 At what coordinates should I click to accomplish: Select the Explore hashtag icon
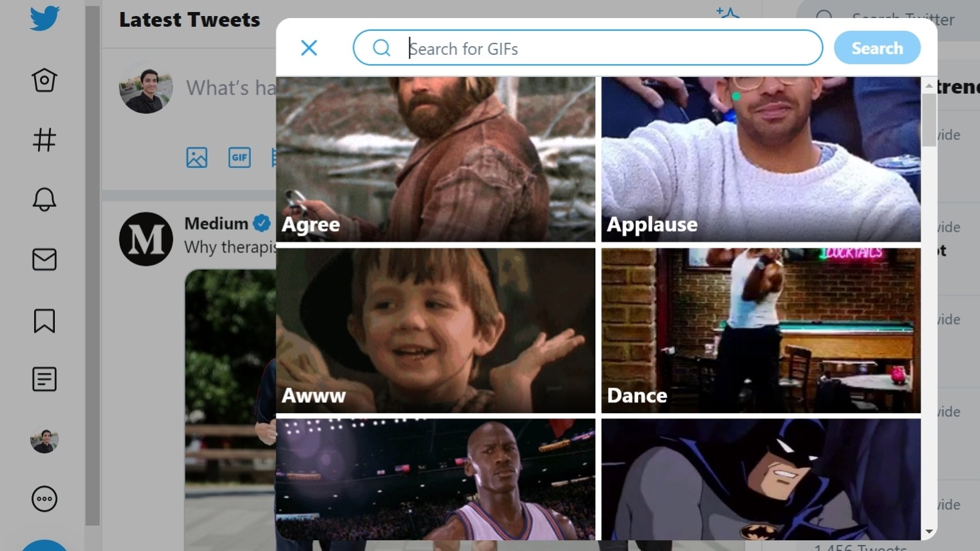[x=43, y=140]
